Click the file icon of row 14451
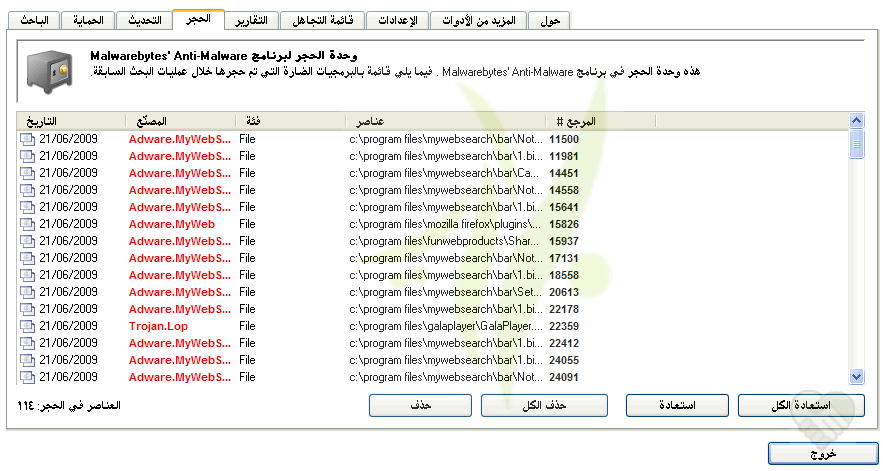Image resolution: width=883 pixels, height=471 pixels. coord(27,173)
